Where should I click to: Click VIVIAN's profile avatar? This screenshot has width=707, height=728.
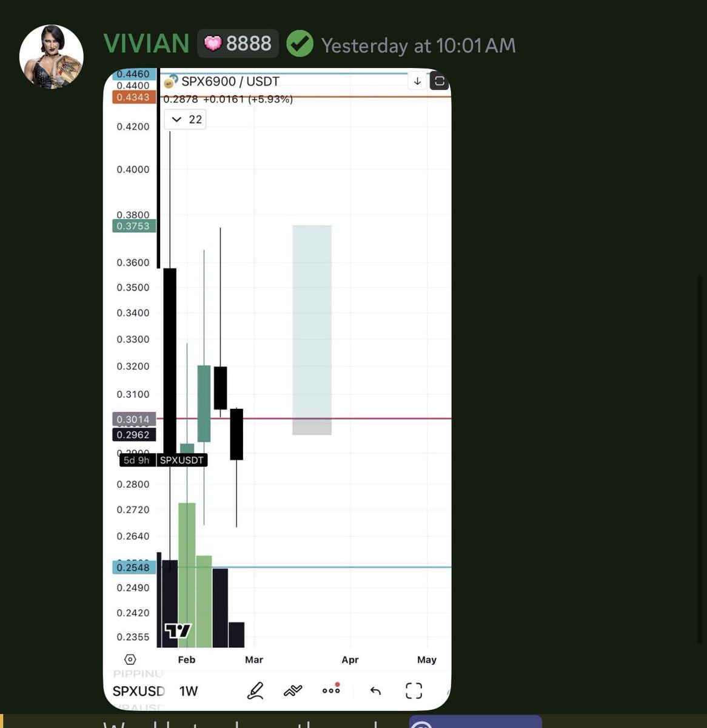(51, 57)
